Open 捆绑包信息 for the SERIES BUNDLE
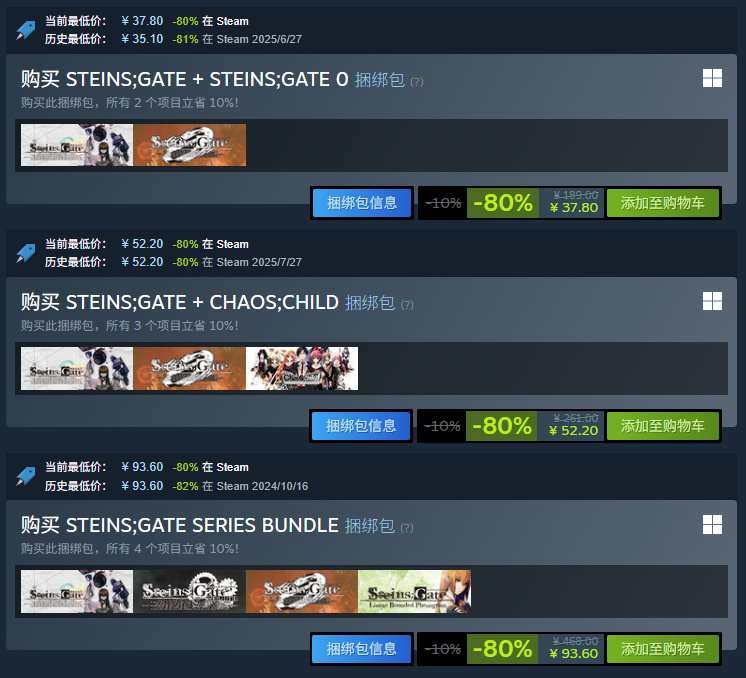The image size is (746, 678). point(362,649)
